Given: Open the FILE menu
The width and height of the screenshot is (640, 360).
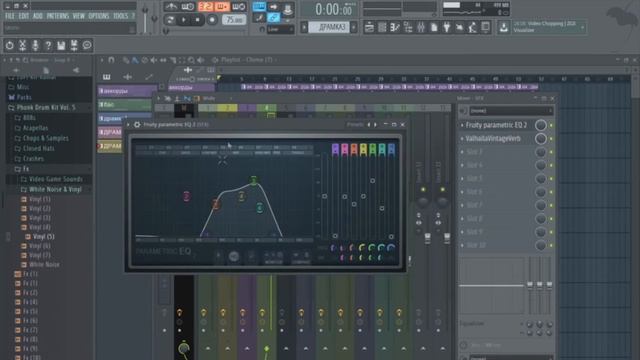Looking at the screenshot, I should (x=9, y=16).
